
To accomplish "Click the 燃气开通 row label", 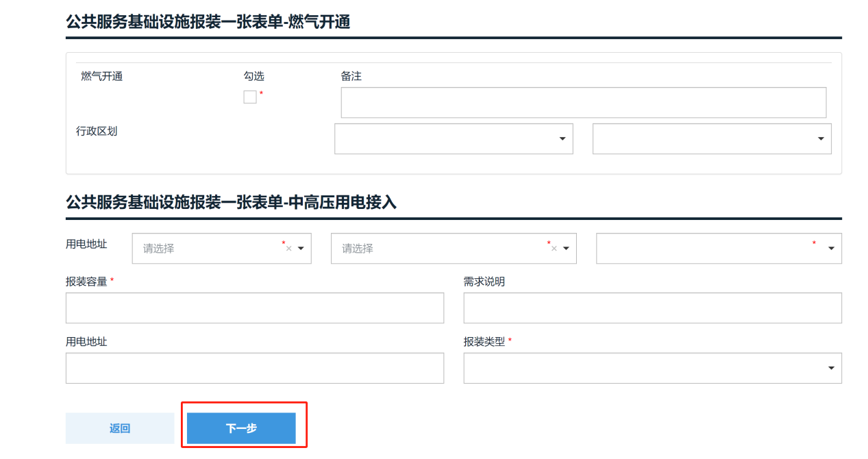I will (x=102, y=76).
